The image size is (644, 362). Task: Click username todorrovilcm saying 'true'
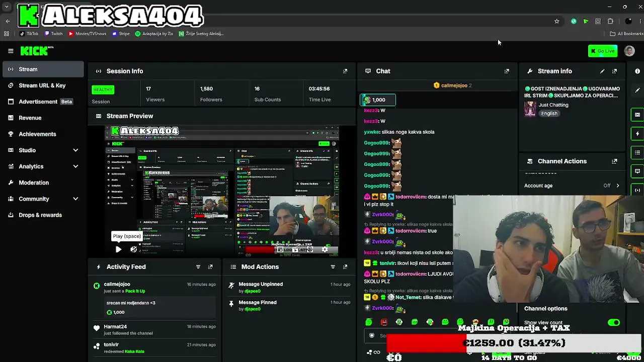[411, 231]
